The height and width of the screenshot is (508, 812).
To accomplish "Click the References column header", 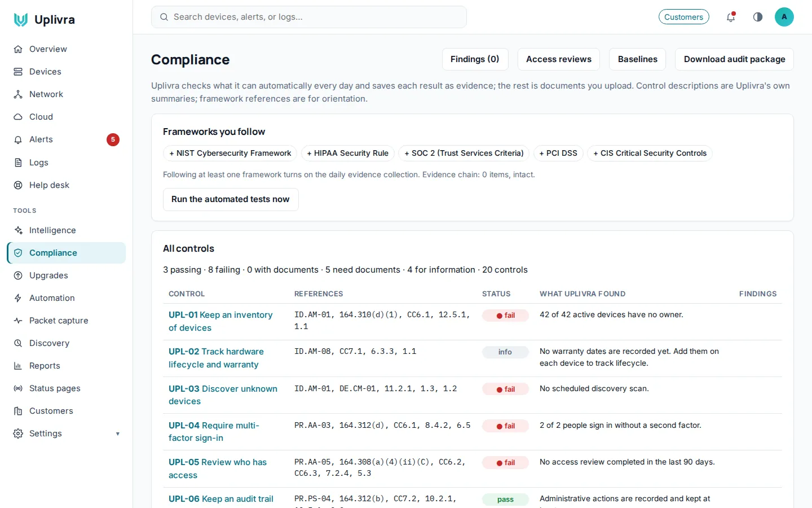I will 319,294.
